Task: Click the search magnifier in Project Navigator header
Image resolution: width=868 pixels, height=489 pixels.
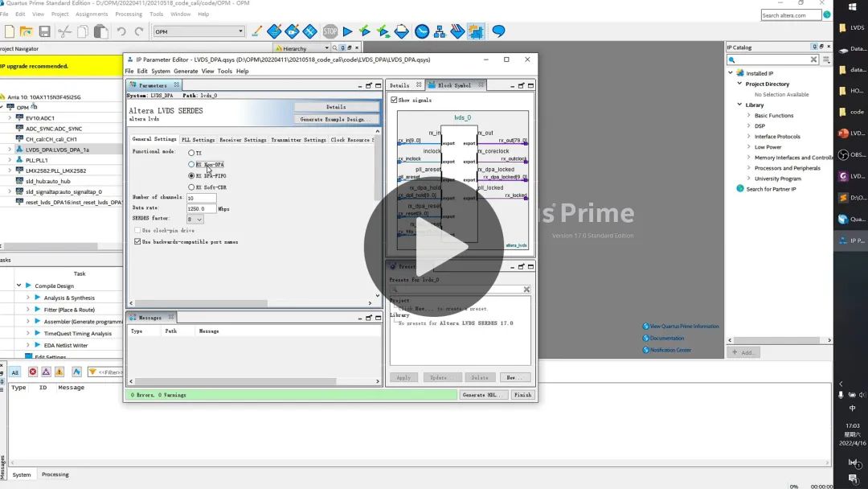Action: (x=335, y=48)
